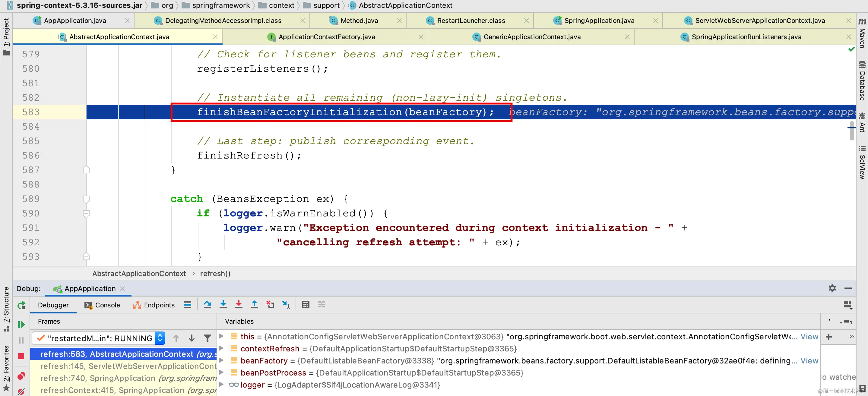The width and height of the screenshot is (868, 396).
Task: Click the Step Out icon
Action: tap(255, 305)
